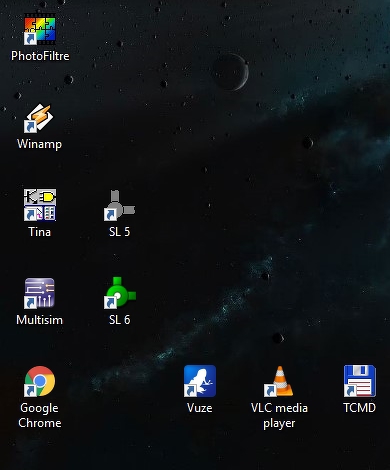Click the Winamp label text
390x470 pixels.
pyautogui.click(x=39, y=144)
